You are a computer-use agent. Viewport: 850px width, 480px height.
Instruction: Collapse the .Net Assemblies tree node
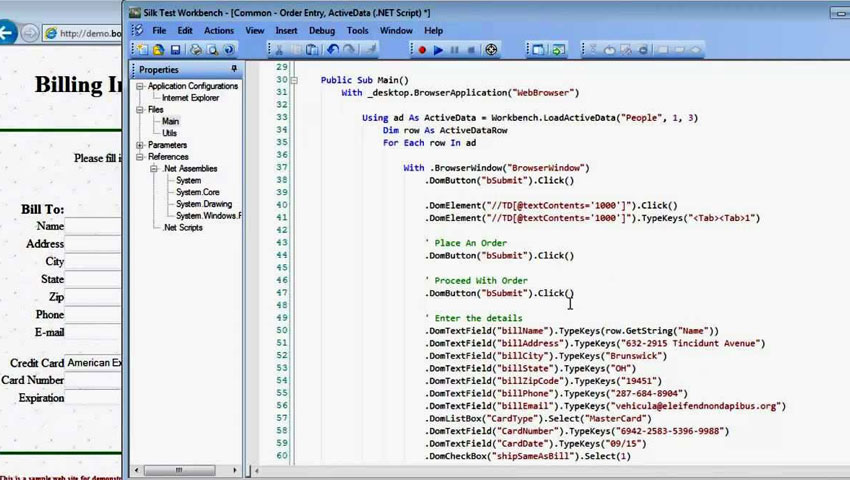[154, 169]
